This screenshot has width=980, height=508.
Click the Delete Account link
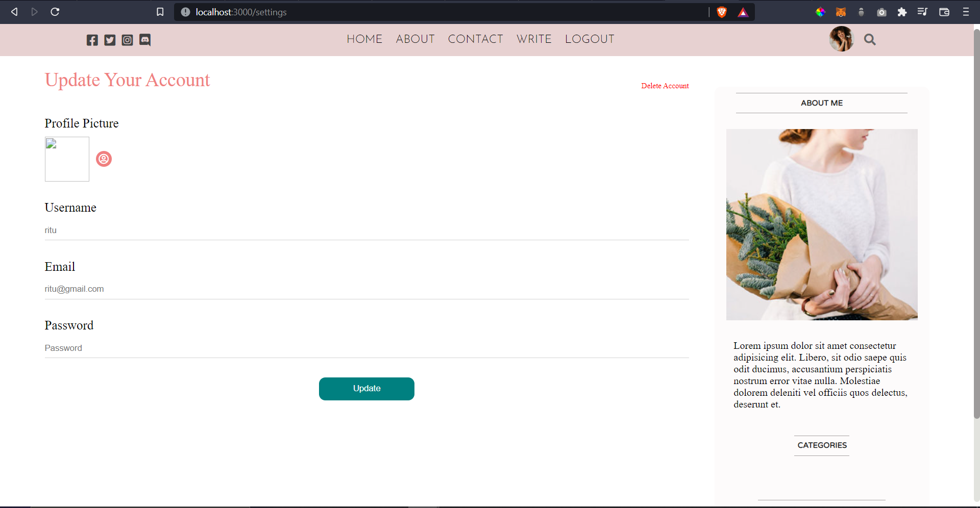665,86
